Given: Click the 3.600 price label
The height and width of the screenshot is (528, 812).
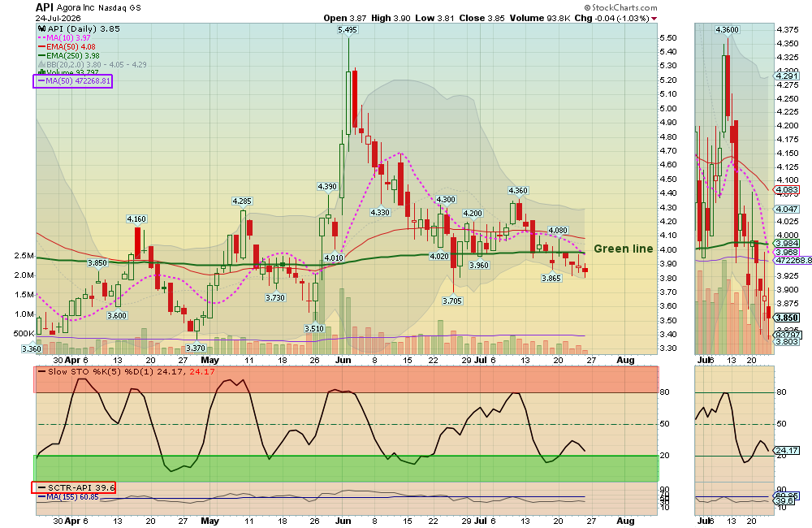Looking at the screenshot, I should point(117,315).
